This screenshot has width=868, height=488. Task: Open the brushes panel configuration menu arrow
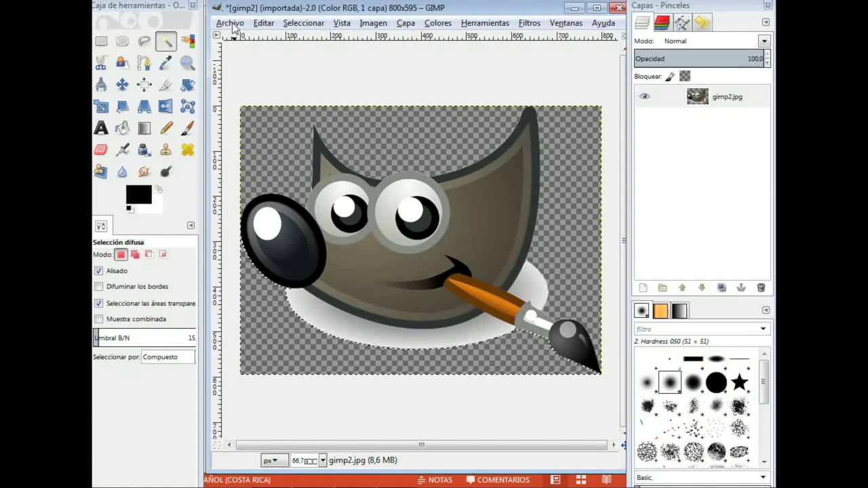pos(766,310)
